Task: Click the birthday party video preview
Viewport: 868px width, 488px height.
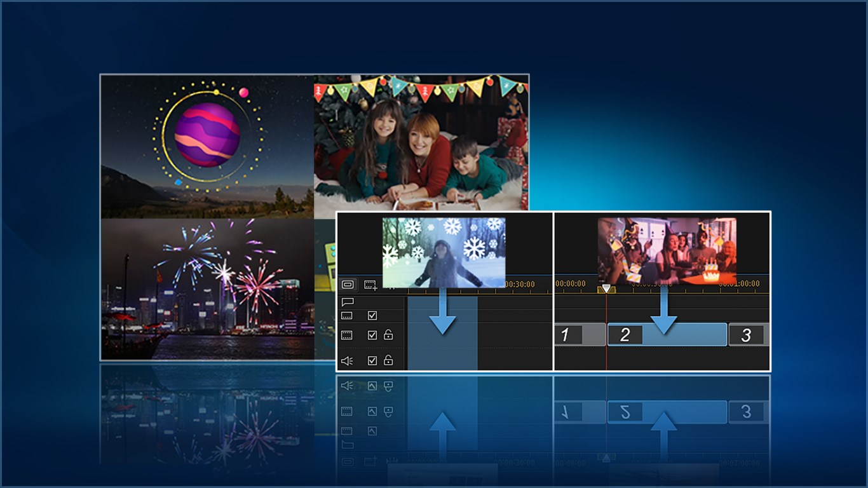Action: 667,251
